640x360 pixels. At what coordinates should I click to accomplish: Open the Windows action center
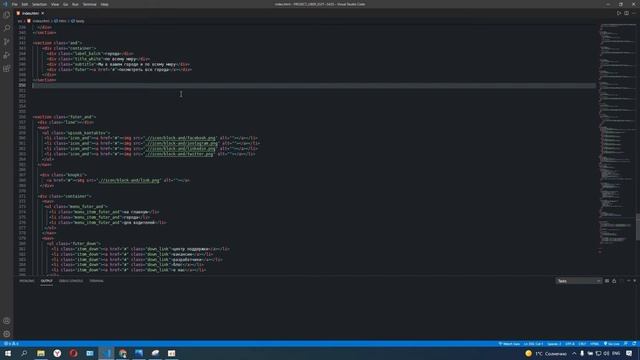[x=629, y=353]
